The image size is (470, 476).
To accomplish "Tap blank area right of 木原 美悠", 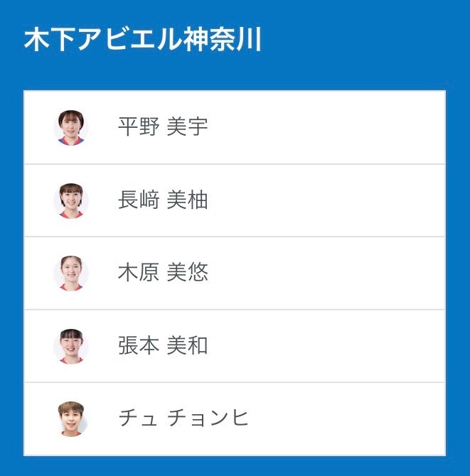I will point(327,274).
